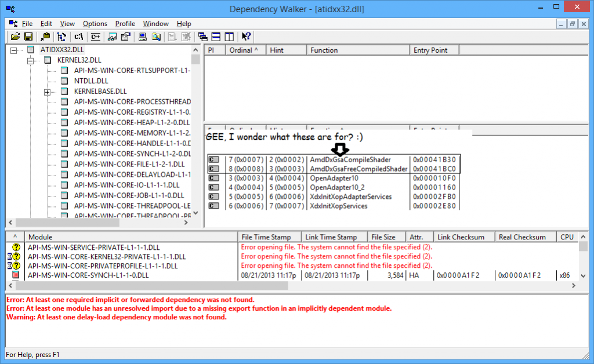Sort imports by Entry Point column header
Viewport: 594px width, 364px height.
click(434, 50)
